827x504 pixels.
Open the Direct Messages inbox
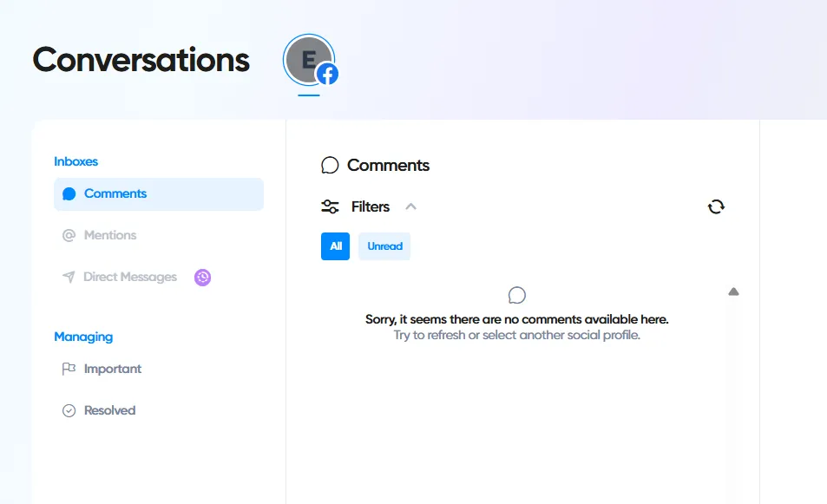click(x=130, y=277)
